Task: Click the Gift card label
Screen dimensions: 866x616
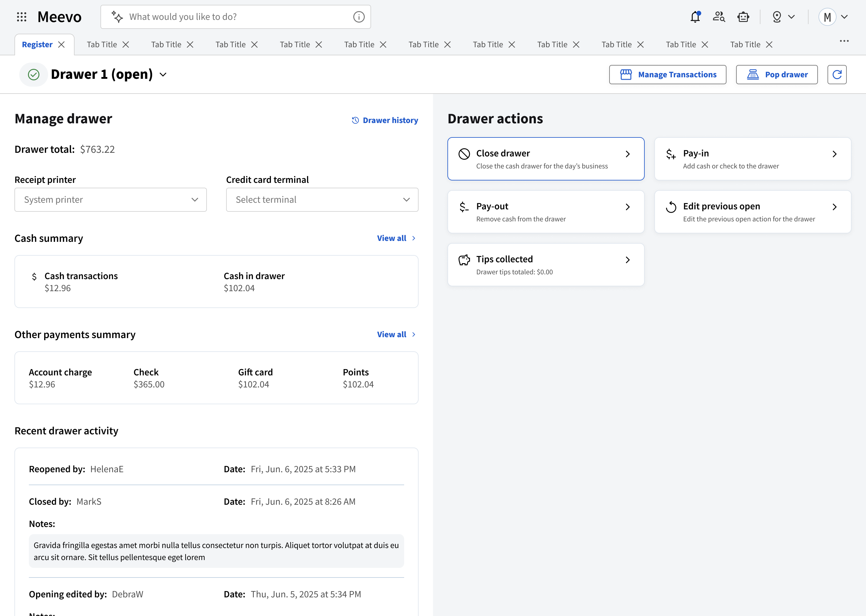Action: [x=256, y=372]
